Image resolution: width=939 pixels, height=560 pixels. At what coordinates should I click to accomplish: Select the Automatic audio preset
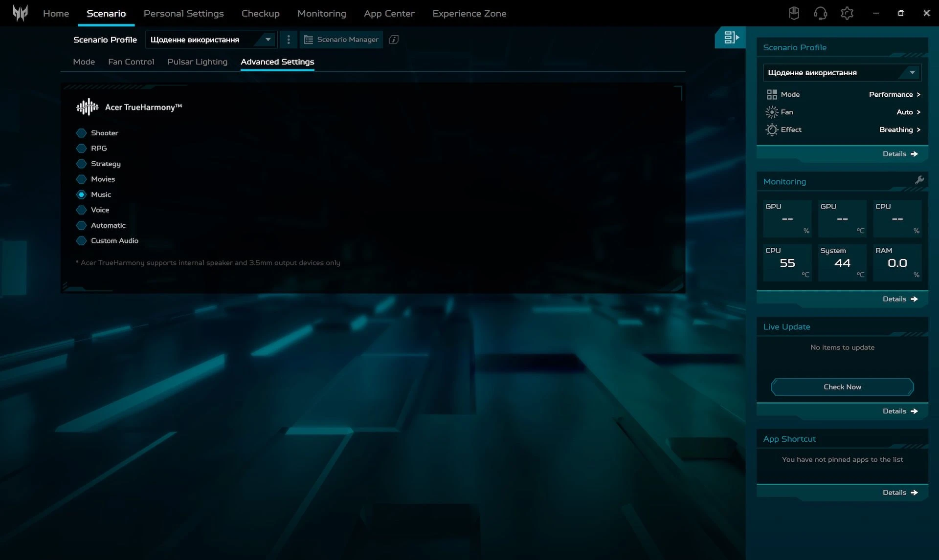tap(101, 225)
